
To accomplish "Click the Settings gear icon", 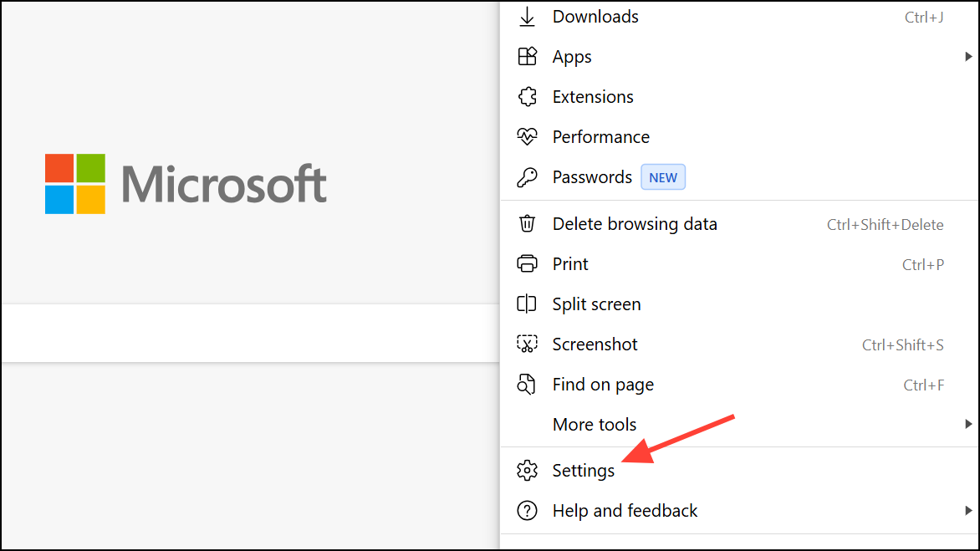I will [x=527, y=471].
